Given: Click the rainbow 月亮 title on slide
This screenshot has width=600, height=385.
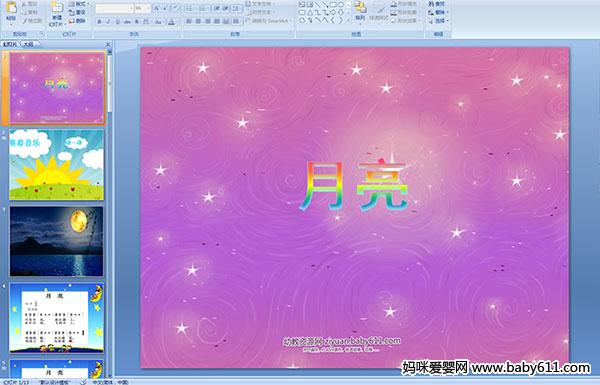Looking at the screenshot, I should [354, 186].
